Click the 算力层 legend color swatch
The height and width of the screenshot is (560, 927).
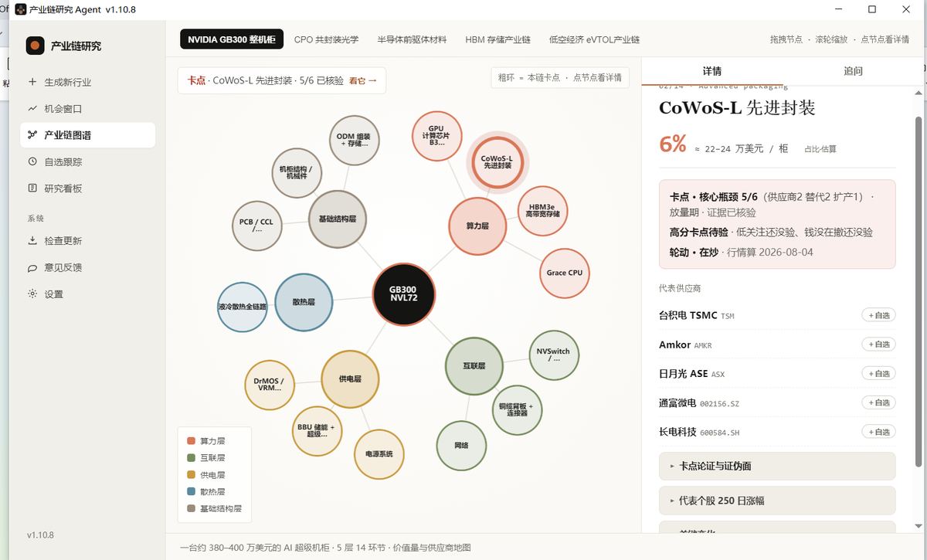[x=191, y=441]
